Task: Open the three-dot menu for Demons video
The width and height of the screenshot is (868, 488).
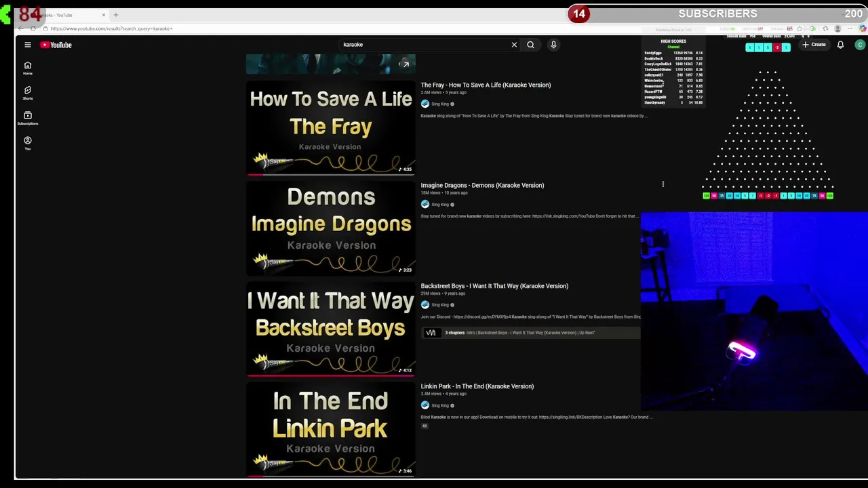Action: (x=663, y=184)
